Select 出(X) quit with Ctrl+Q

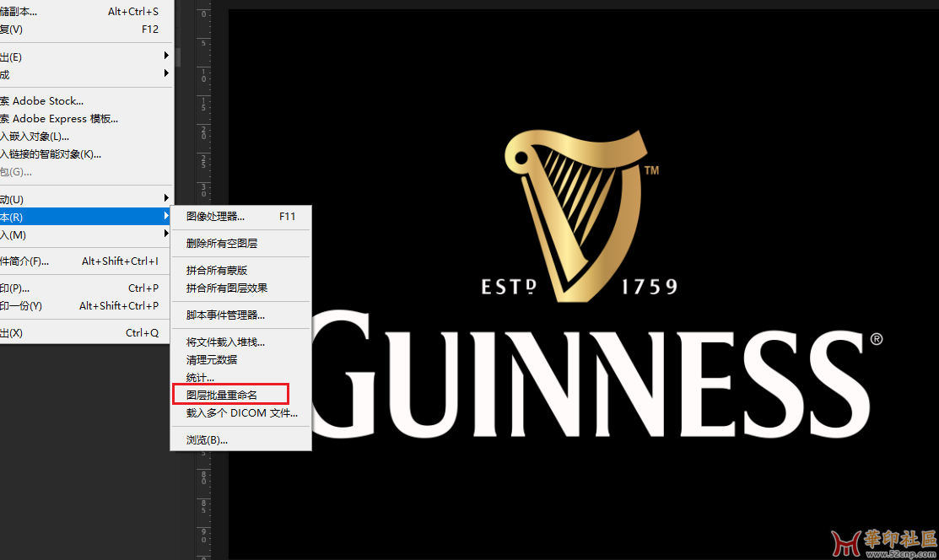86,332
